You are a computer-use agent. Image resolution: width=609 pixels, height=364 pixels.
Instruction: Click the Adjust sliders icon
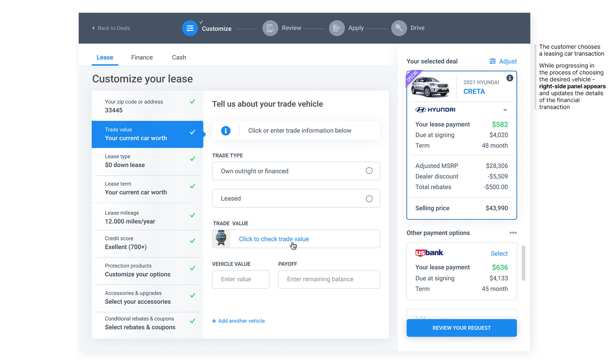[492, 61]
